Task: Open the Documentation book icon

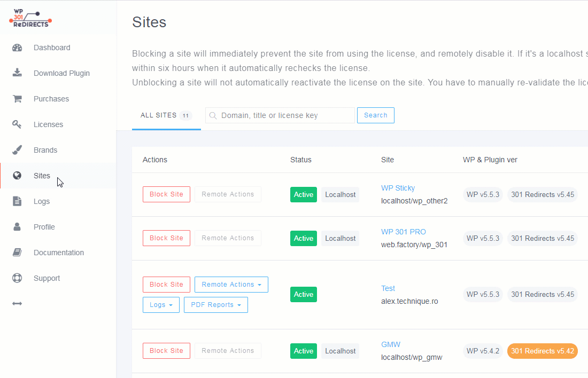Action: coord(17,253)
